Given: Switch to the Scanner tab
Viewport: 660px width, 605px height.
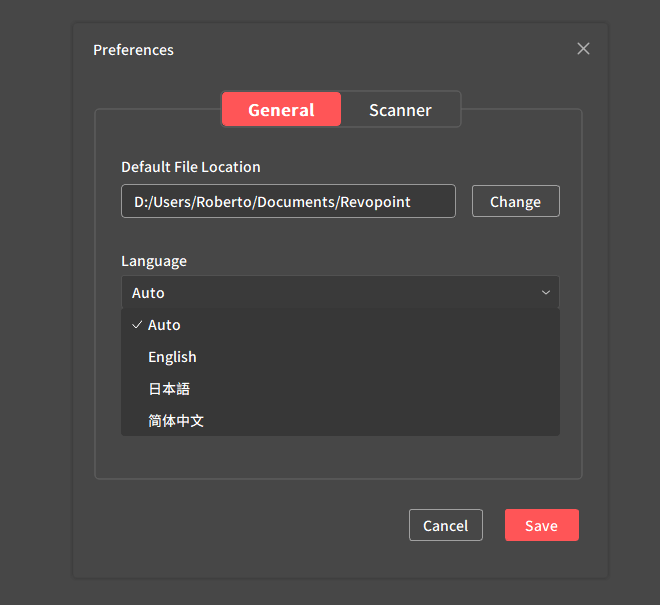Looking at the screenshot, I should pyautogui.click(x=400, y=110).
